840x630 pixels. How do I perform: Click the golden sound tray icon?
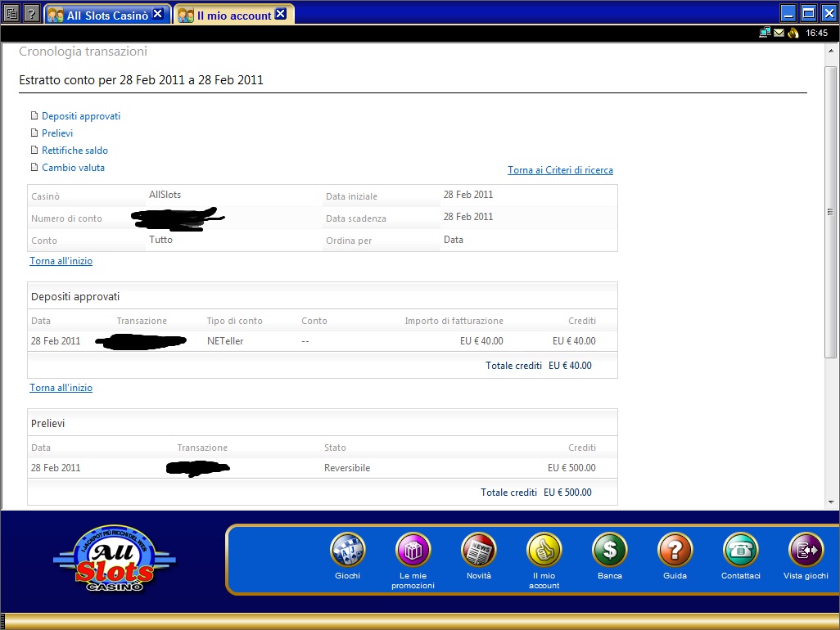(793, 33)
